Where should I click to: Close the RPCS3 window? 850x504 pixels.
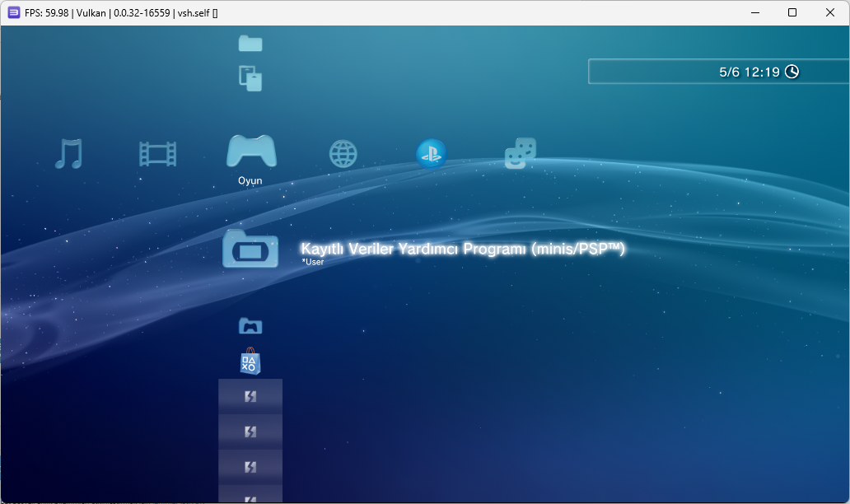pos(830,12)
